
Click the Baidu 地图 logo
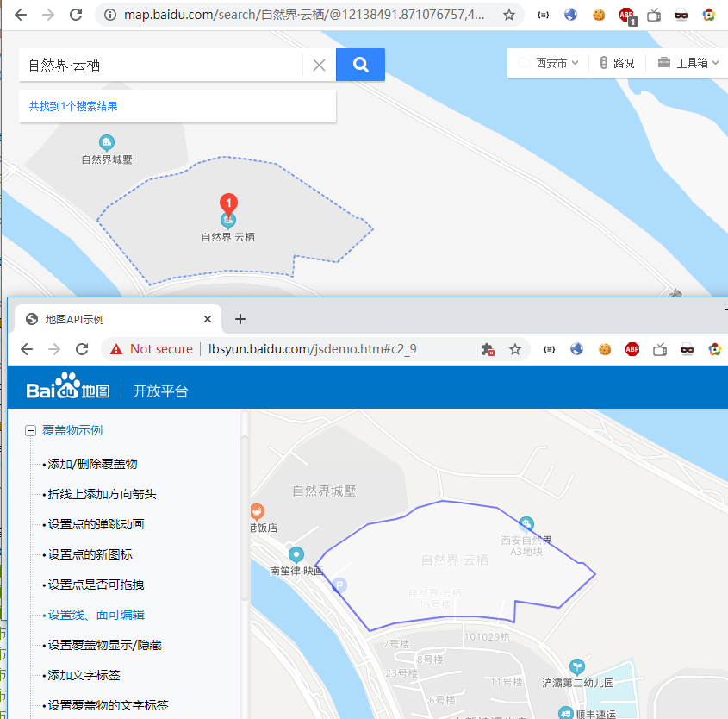[68, 386]
